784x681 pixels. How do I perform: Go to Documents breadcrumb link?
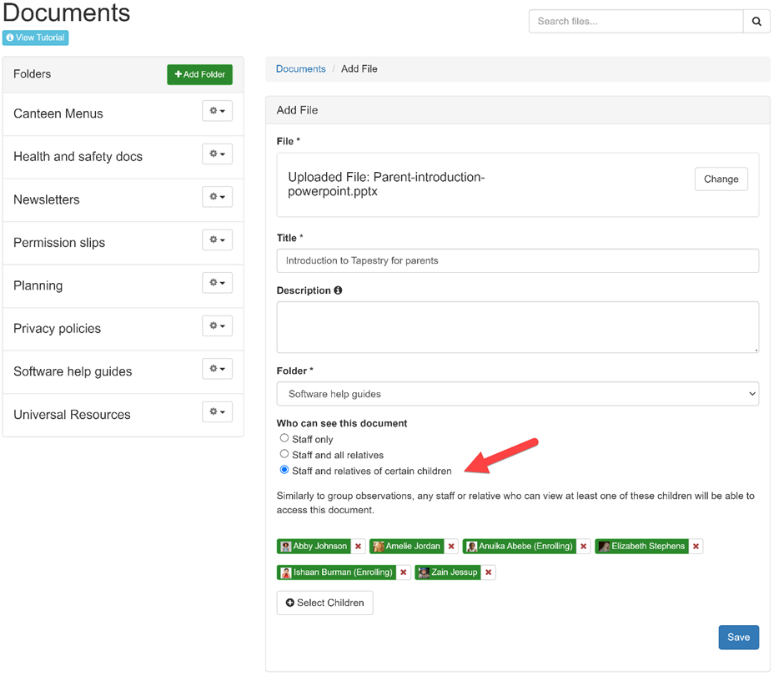(x=300, y=69)
